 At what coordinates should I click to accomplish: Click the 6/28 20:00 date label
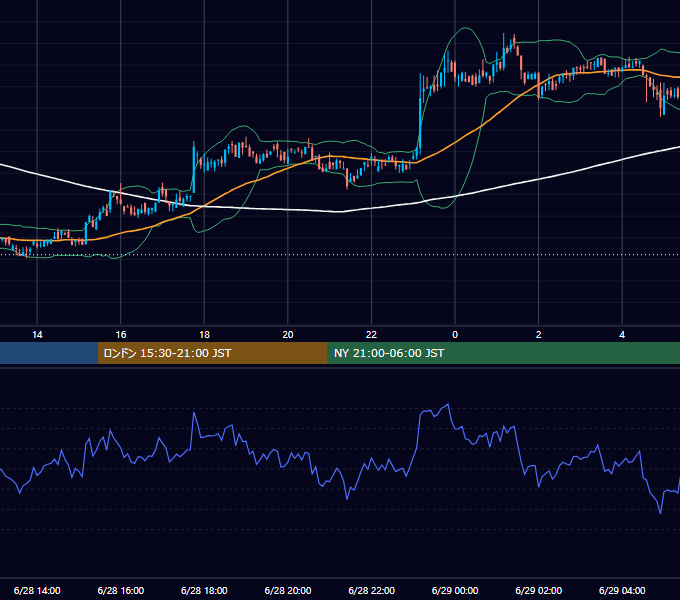[288, 590]
